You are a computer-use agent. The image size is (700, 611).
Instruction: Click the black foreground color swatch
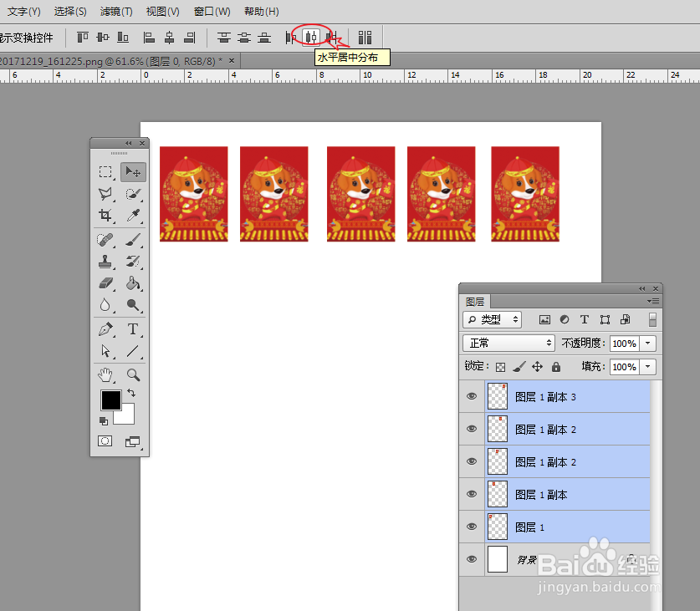click(110, 400)
